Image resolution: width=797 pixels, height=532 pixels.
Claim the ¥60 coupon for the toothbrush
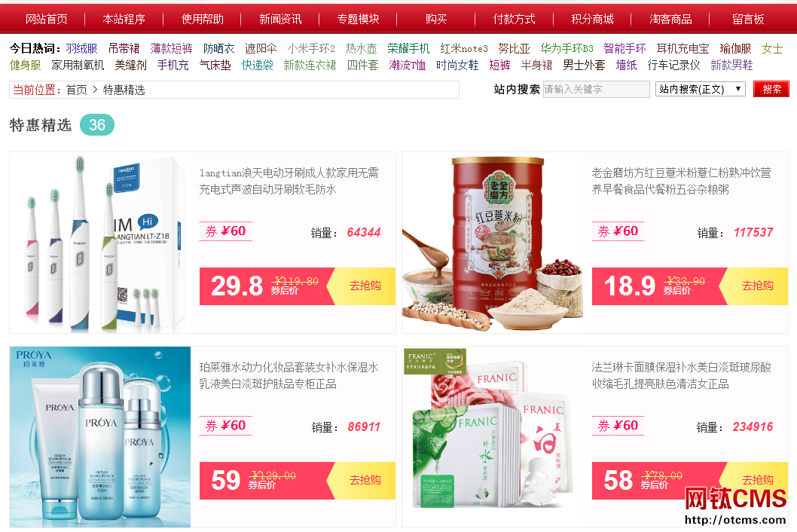(226, 231)
